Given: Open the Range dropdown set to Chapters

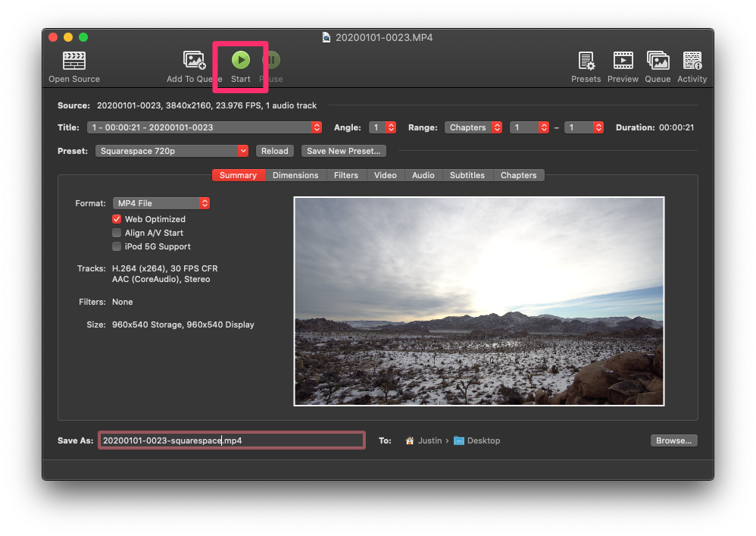Looking at the screenshot, I should coord(473,127).
